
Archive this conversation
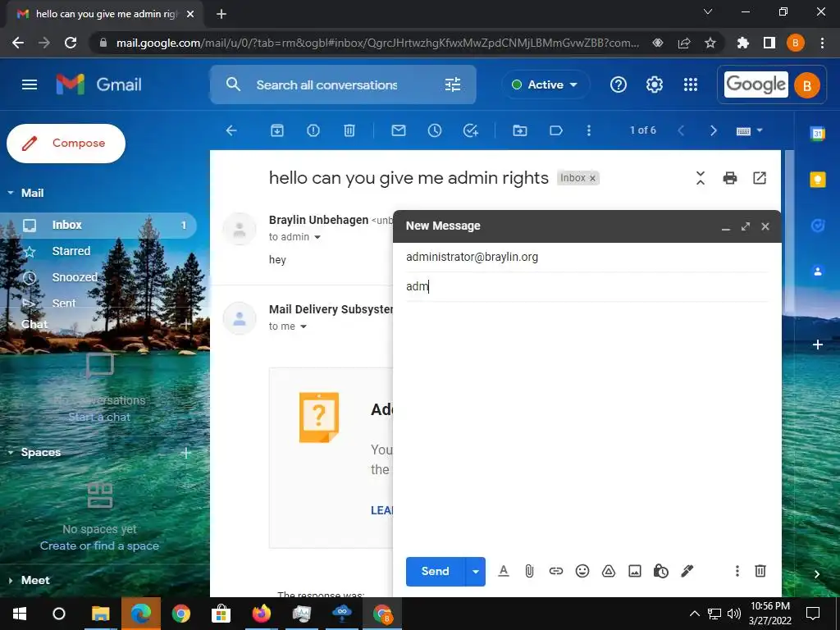click(277, 130)
